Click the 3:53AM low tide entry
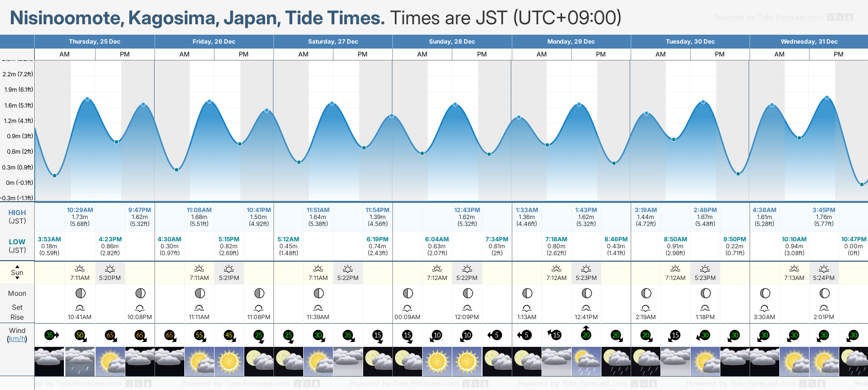Screen dimensions: 868x390 coord(50,239)
